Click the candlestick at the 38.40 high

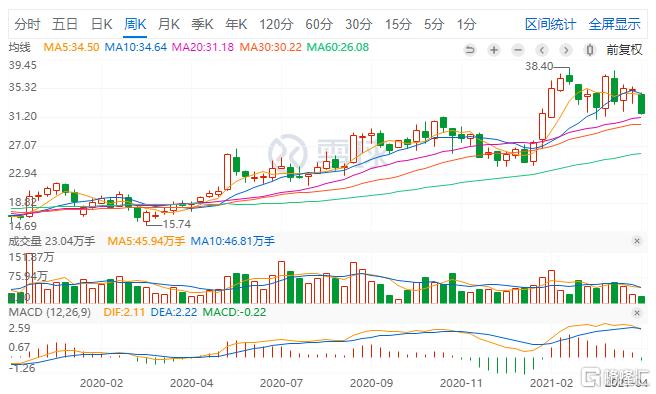(569, 78)
